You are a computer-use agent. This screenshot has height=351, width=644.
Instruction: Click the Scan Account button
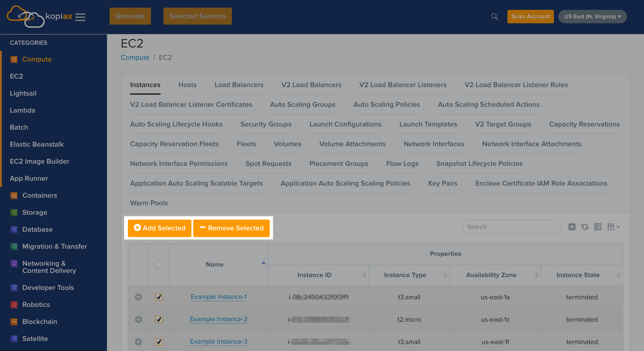(530, 17)
